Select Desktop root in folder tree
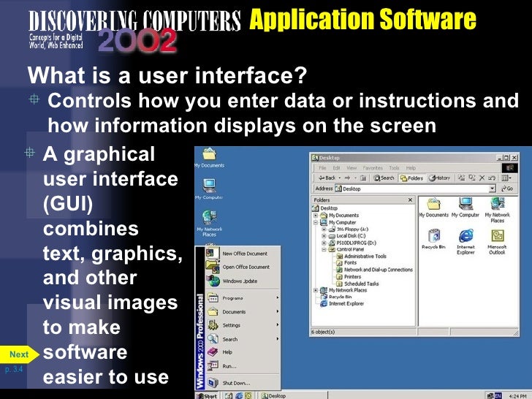This screenshot has height=399, width=532. click(324, 208)
